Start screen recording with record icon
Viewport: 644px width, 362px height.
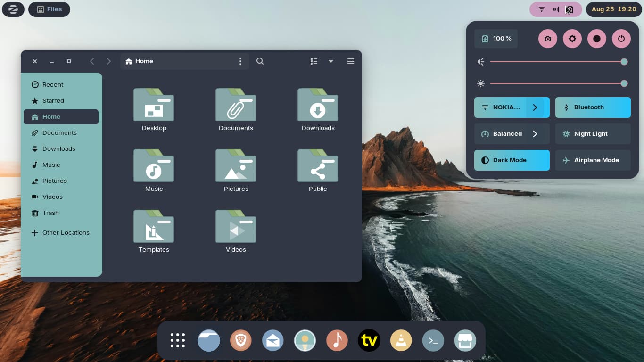pos(596,39)
